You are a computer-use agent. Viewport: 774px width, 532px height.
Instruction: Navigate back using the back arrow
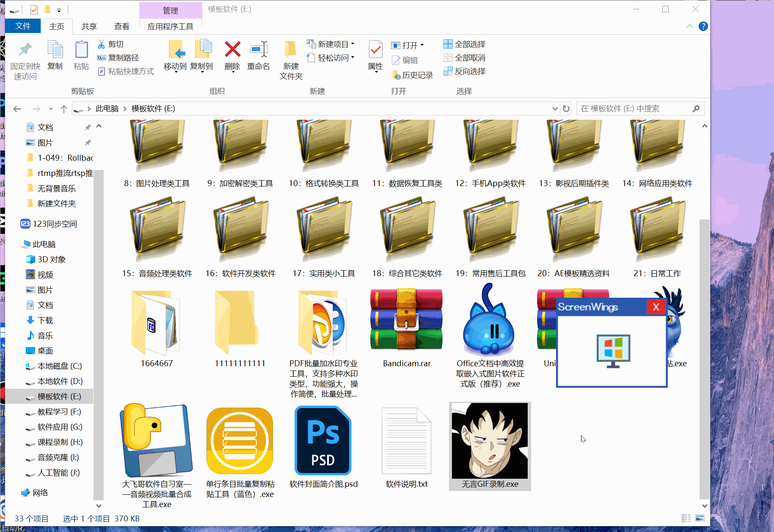(17, 108)
